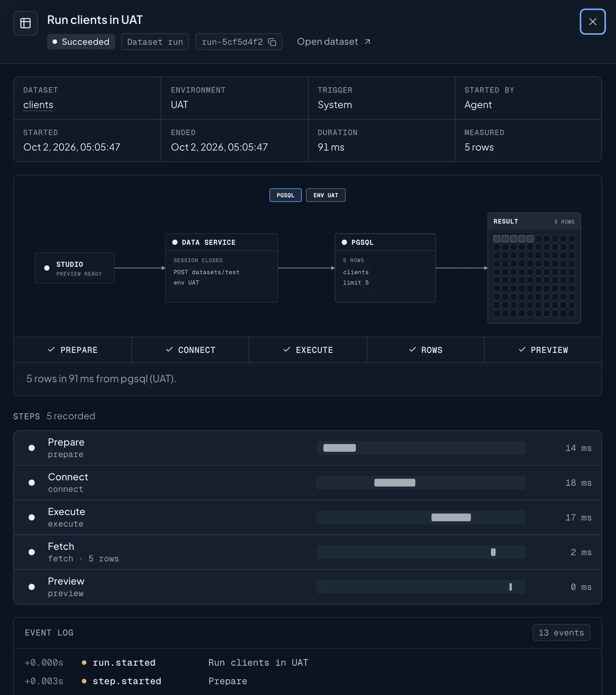Image resolution: width=616 pixels, height=695 pixels.
Task: Copy the run-5cf5d4f2 run ID
Action: tap(272, 42)
